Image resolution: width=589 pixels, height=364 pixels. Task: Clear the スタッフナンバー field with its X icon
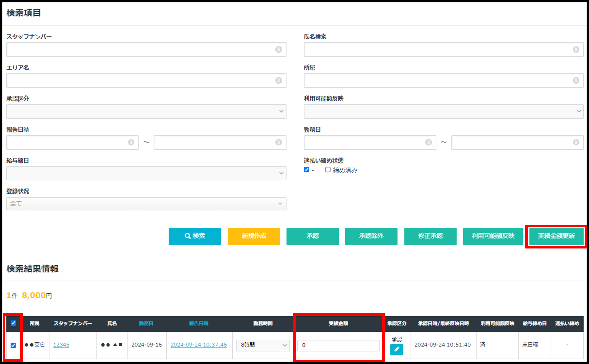[278, 49]
